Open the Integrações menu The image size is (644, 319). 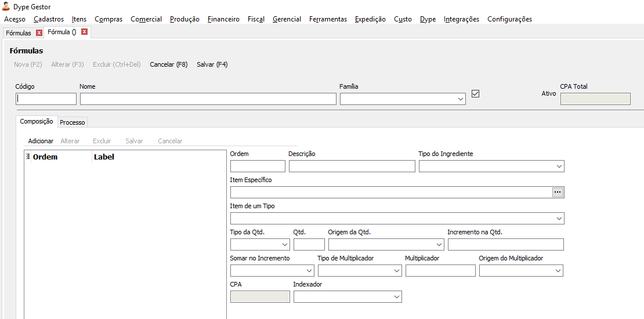tap(461, 19)
